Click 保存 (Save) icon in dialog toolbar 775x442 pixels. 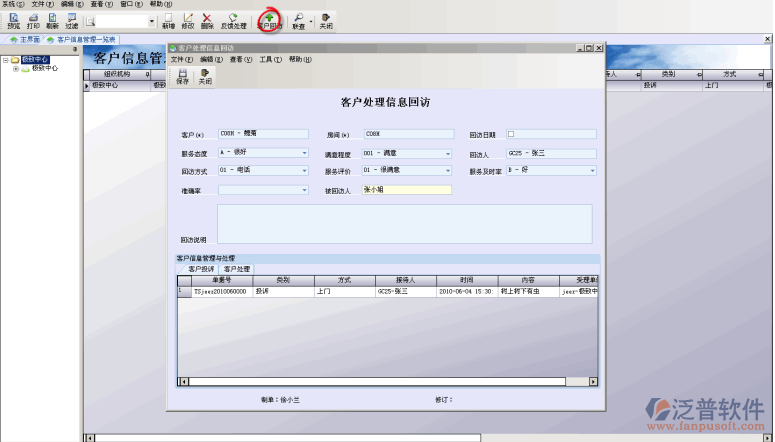[182, 76]
